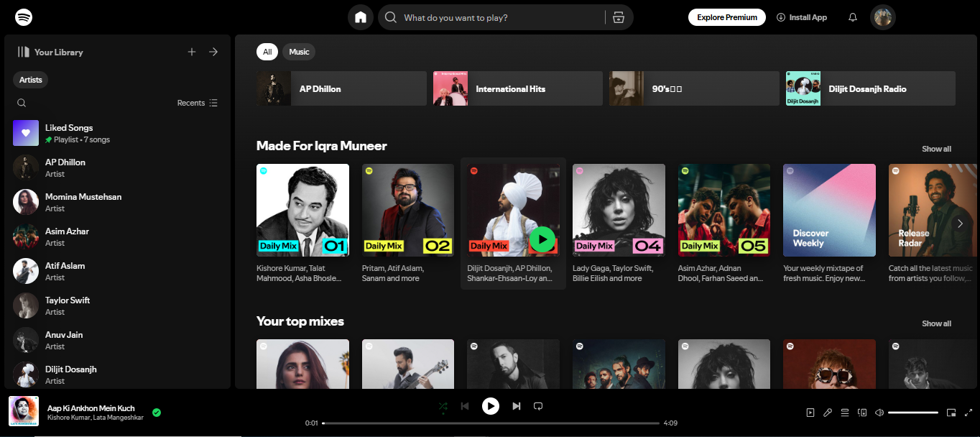Screen dimensions: 980x437
Task: Switch to the Music filter tab
Action: [298, 51]
